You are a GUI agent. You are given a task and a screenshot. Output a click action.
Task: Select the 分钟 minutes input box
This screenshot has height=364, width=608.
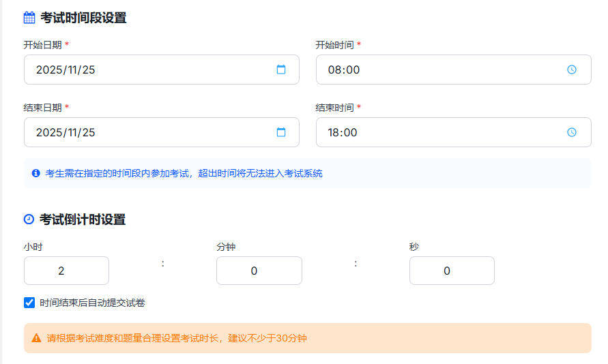[259, 271]
